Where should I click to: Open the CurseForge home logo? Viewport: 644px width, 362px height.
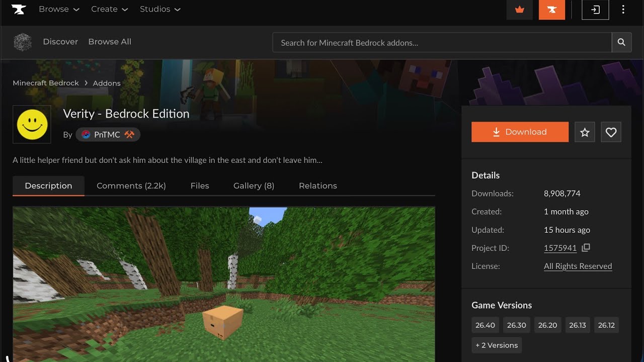[x=19, y=9]
